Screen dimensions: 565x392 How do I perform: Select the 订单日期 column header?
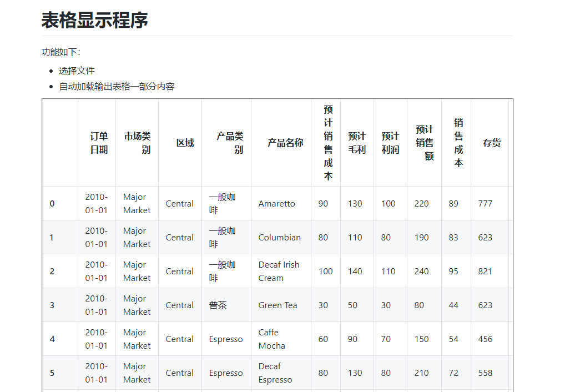tap(99, 143)
